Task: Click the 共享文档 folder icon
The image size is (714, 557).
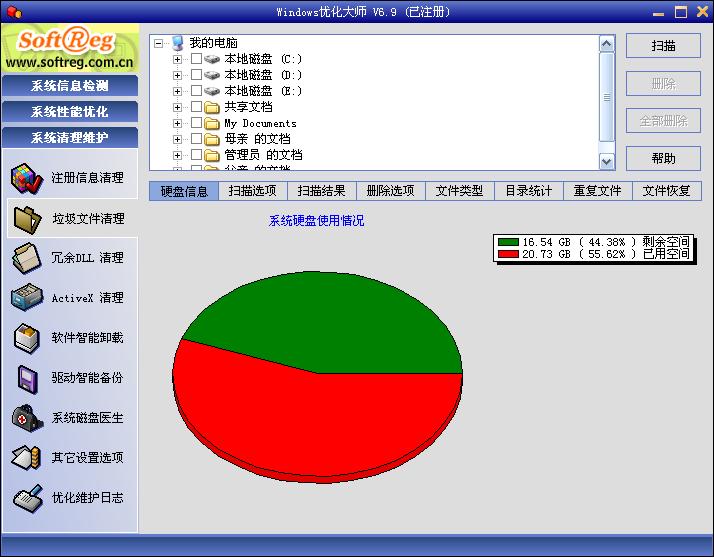Action: pos(212,107)
